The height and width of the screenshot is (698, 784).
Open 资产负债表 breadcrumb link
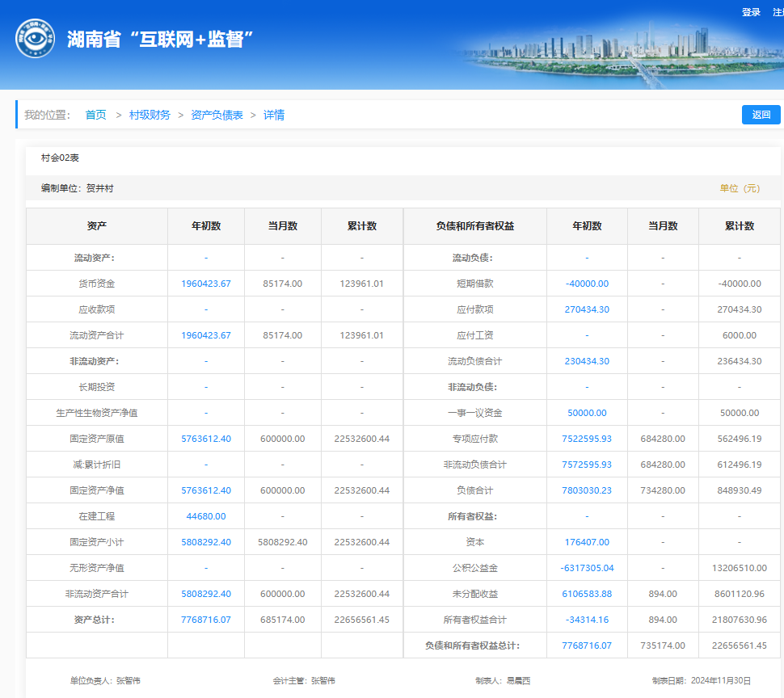[x=217, y=115]
